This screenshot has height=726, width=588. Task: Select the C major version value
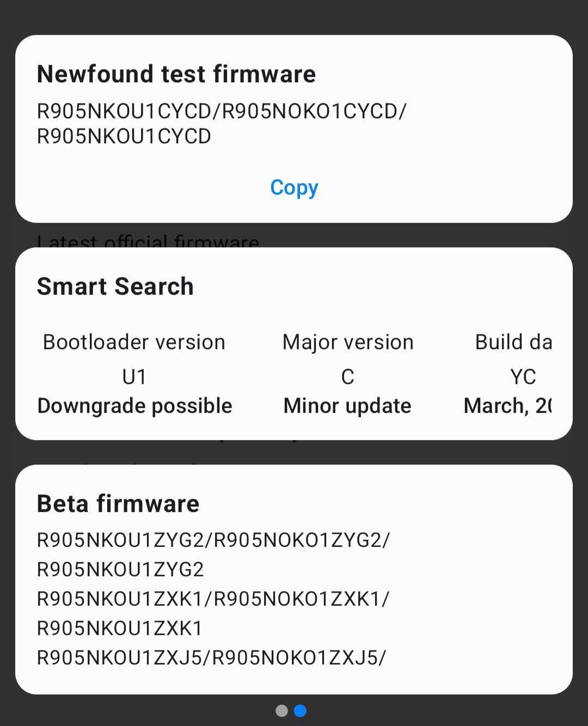click(347, 376)
